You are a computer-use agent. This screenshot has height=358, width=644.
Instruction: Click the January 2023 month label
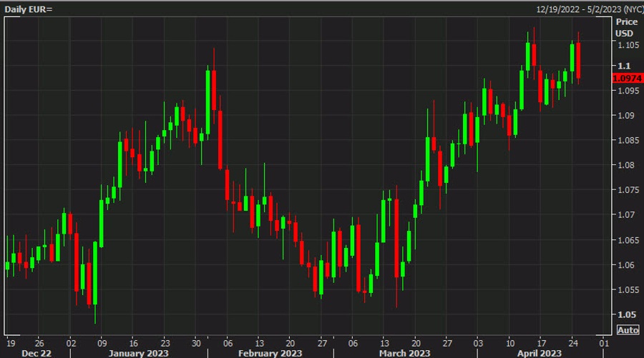point(138,353)
